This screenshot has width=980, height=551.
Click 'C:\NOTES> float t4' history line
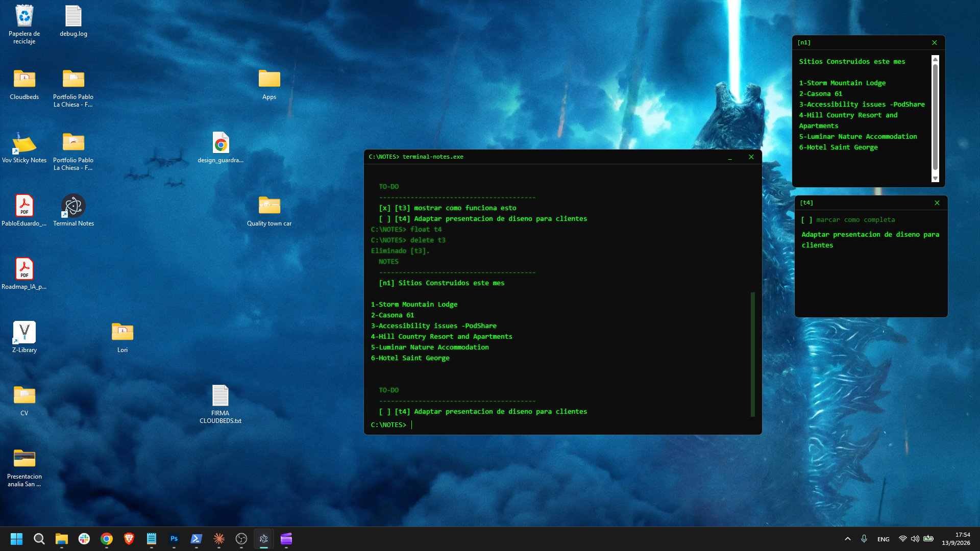406,230
